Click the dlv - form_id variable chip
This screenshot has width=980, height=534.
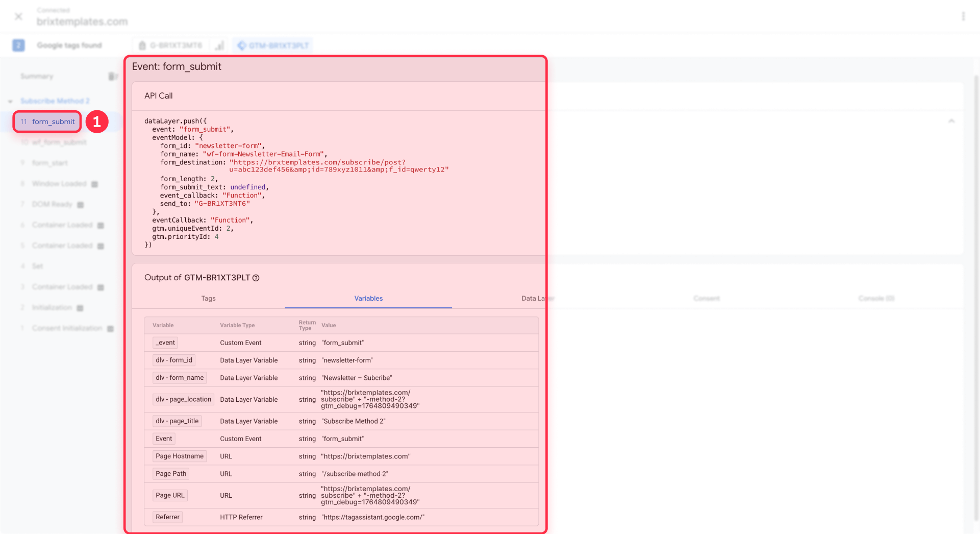coord(174,360)
